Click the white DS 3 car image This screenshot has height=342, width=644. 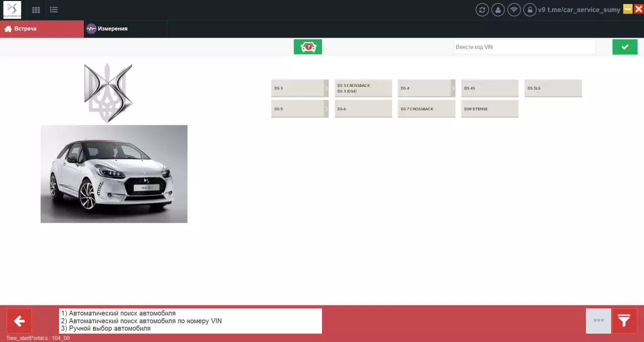tap(114, 174)
